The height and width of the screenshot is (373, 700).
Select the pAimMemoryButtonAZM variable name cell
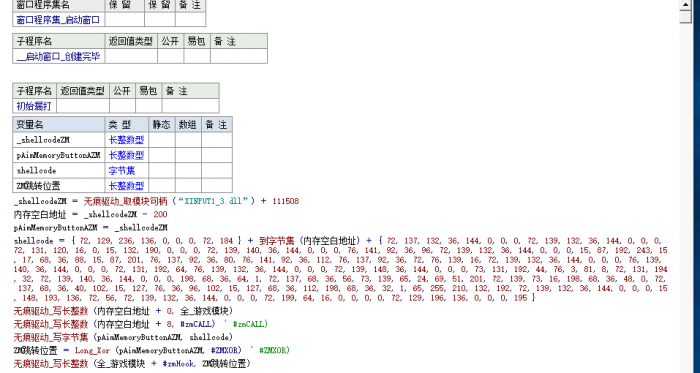59,155
